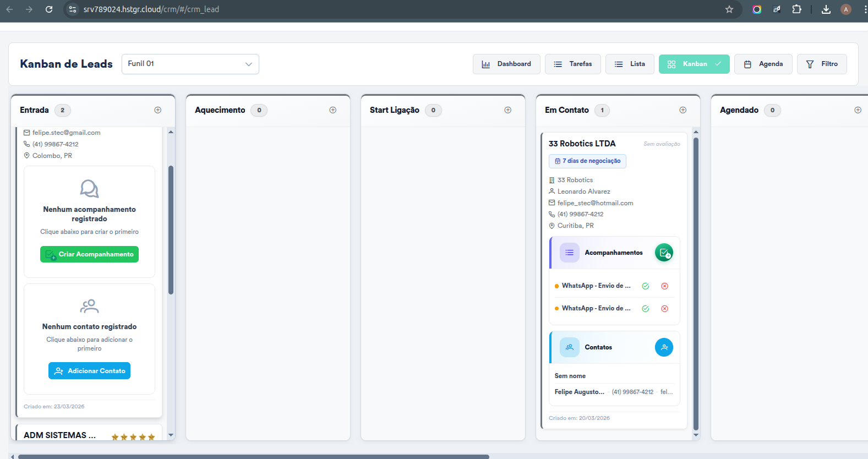The image size is (868, 459).
Task: Click the horizontal board scrollbar
Action: point(254,456)
